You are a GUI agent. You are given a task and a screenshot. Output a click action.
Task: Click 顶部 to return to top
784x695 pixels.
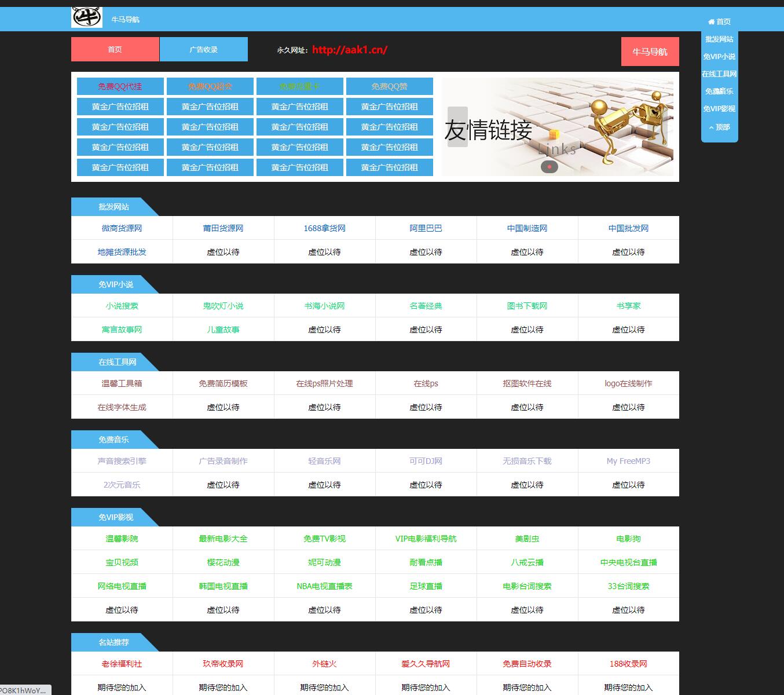click(x=719, y=127)
